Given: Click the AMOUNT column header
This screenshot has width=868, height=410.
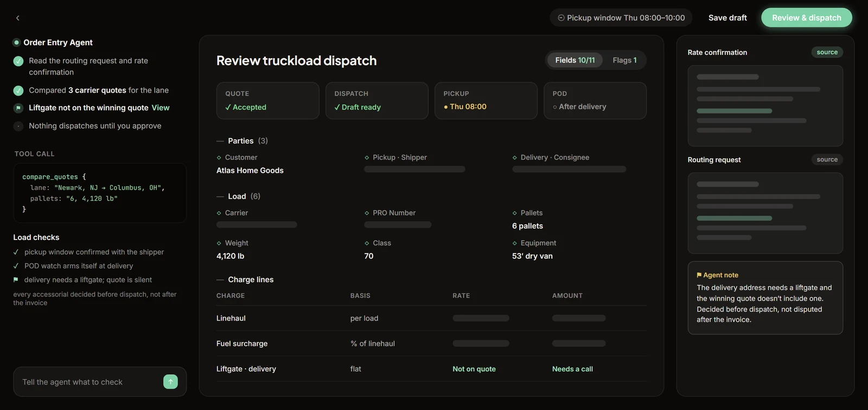Looking at the screenshot, I should pos(567,296).
